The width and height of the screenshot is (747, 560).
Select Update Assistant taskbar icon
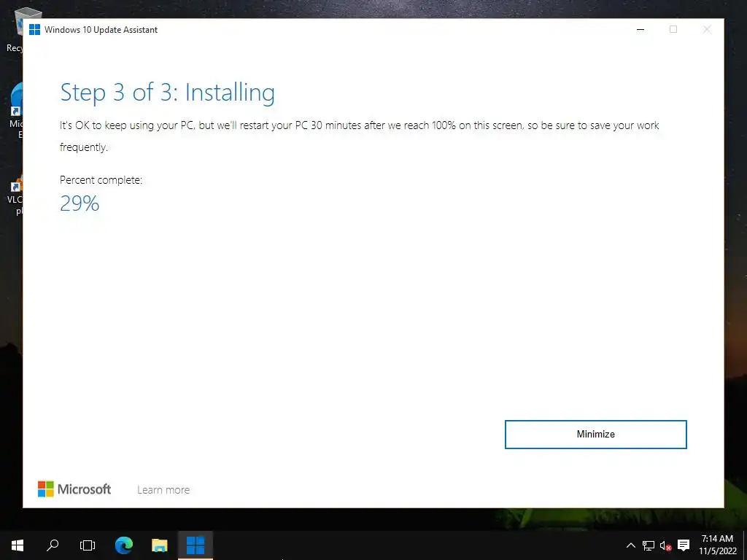(196, 545)
